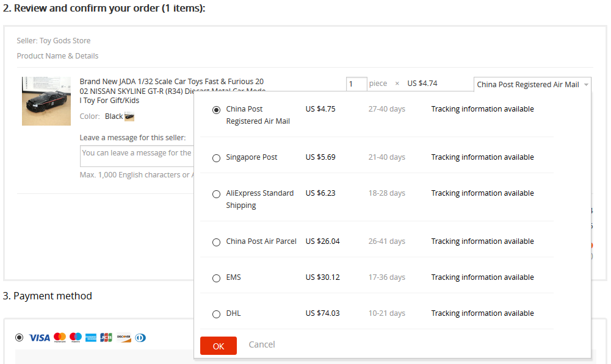Click the 10-21 days delivery estimate
611x364 pixels.
[387, 313]
